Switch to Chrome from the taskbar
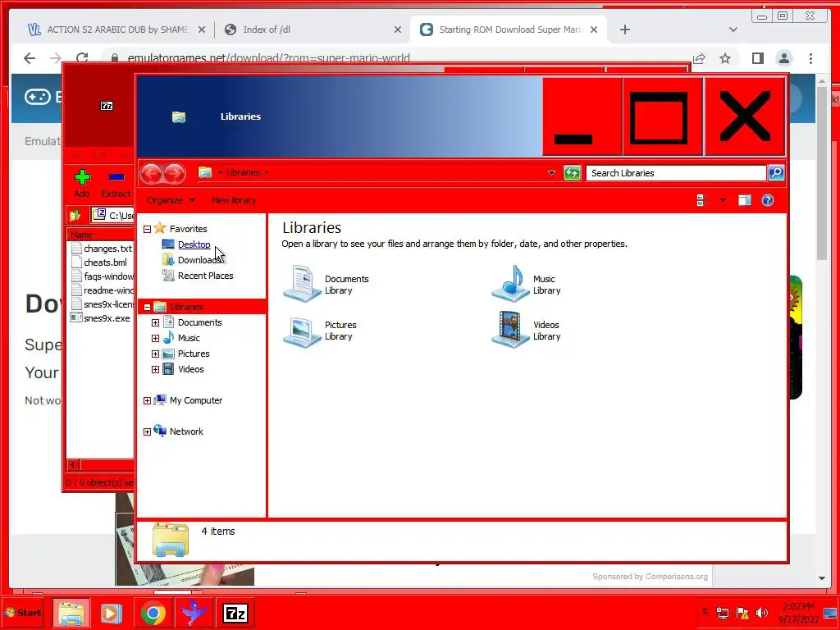This screenshot has height=630, width=840. [x=153, y=614]
